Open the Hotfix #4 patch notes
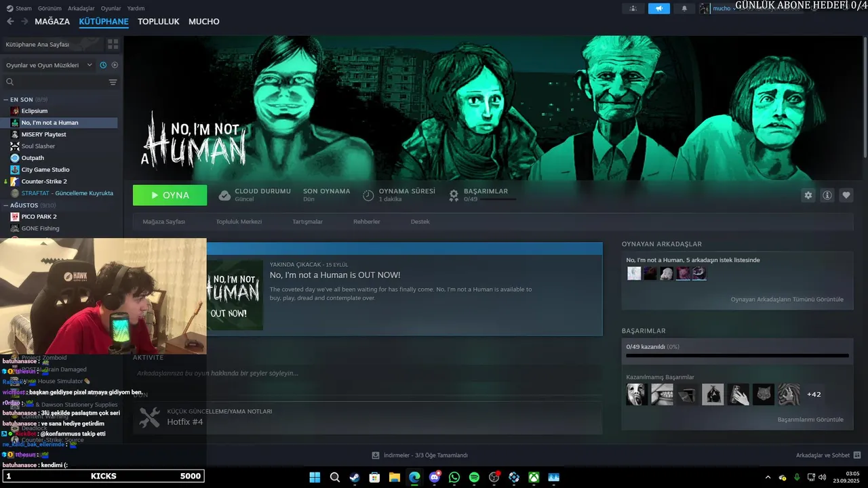 185,422
